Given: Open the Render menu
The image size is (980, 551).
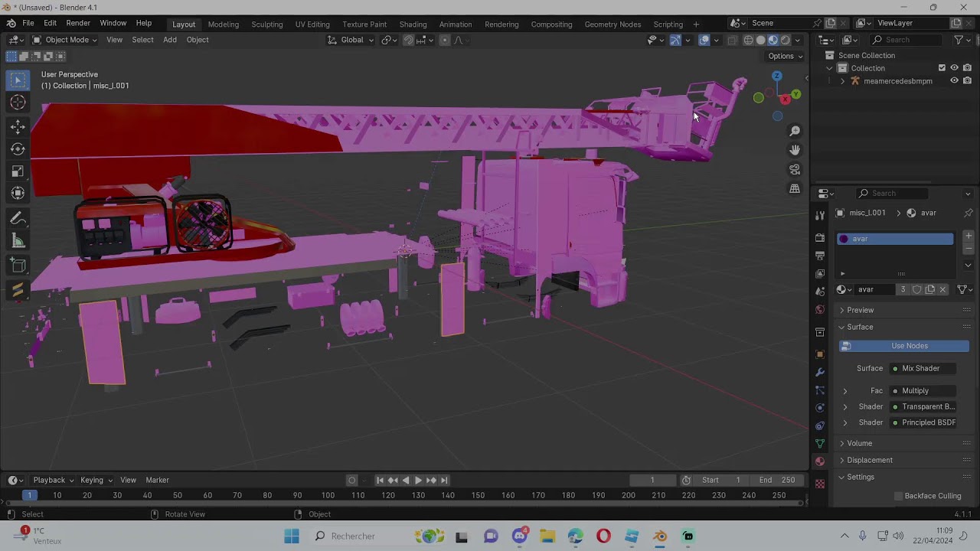Looking at the screenshot, I should (78, 24).
